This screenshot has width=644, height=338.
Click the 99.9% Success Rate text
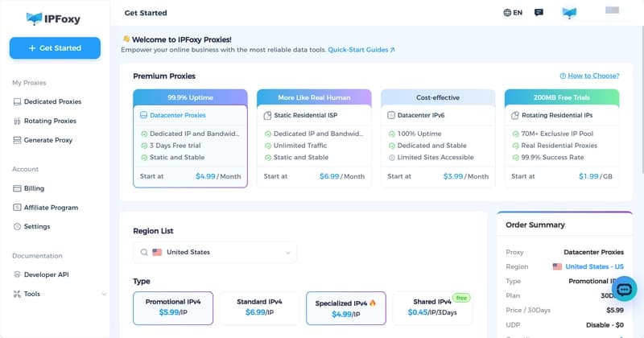(x=552, y=157)
